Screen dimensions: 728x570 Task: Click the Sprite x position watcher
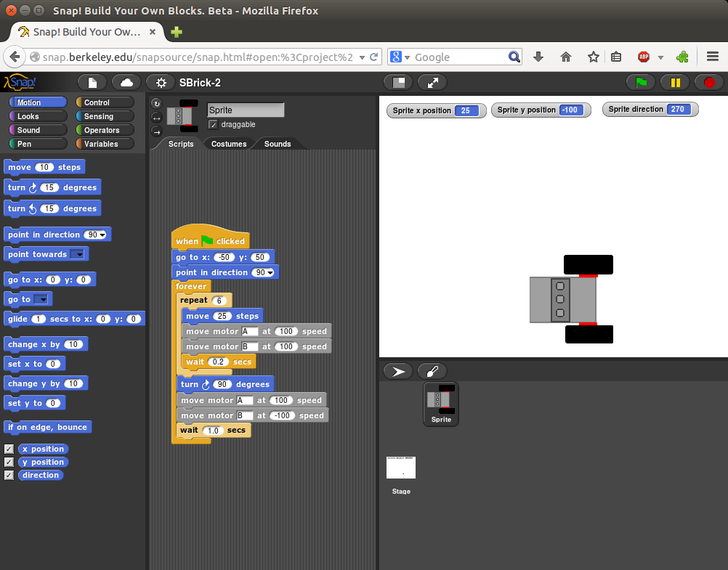(436, 110)
